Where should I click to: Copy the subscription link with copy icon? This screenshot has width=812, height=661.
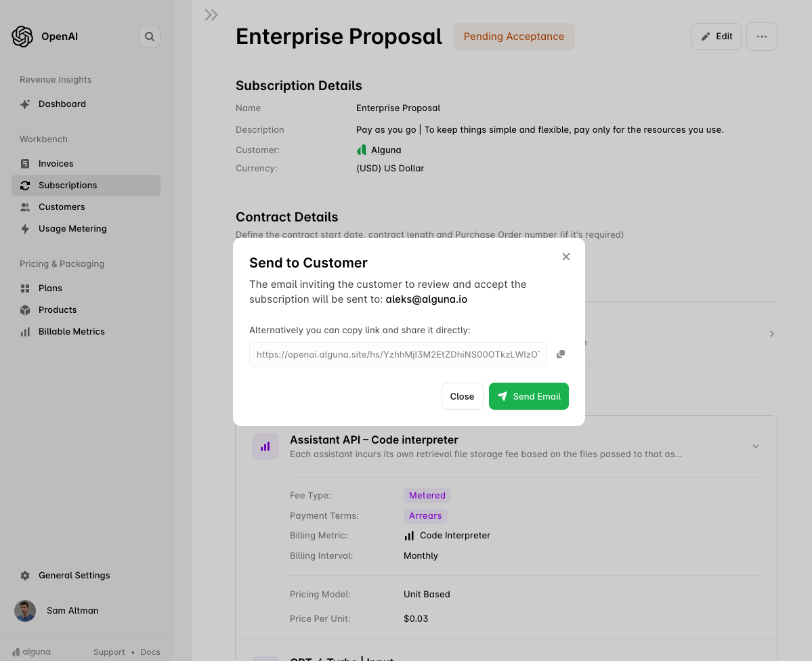[560, 354]
